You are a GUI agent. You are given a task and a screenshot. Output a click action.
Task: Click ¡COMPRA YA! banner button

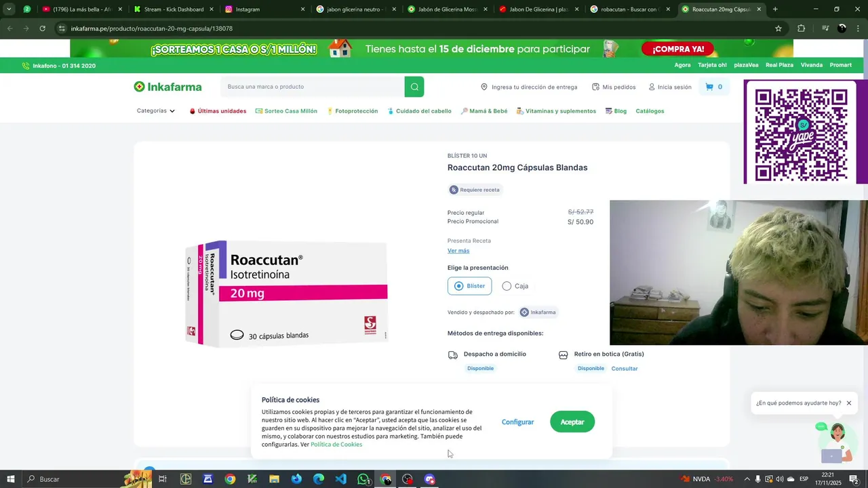[x=677, y=49]
